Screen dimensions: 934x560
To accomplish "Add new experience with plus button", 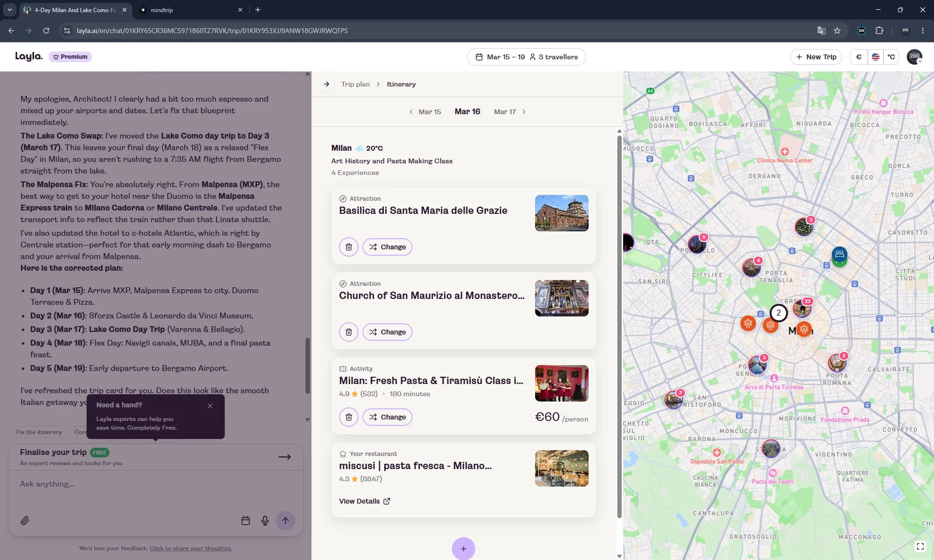I will tap(463, 548).
